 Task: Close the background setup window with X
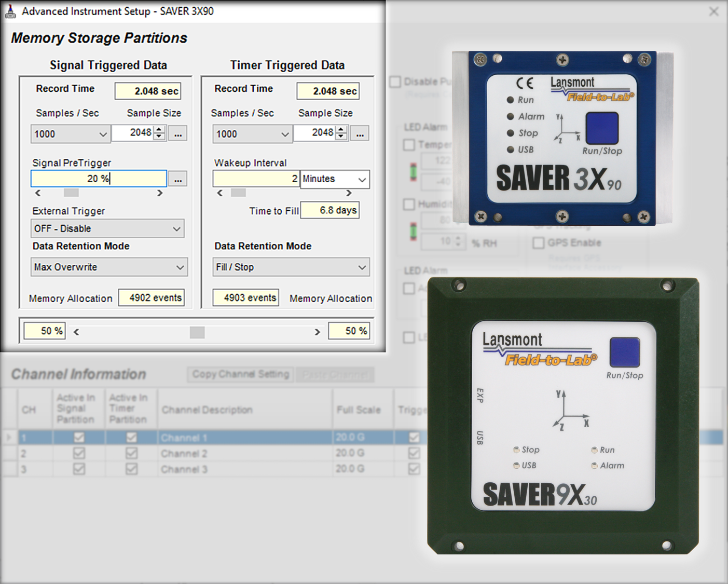coord(714,11)
